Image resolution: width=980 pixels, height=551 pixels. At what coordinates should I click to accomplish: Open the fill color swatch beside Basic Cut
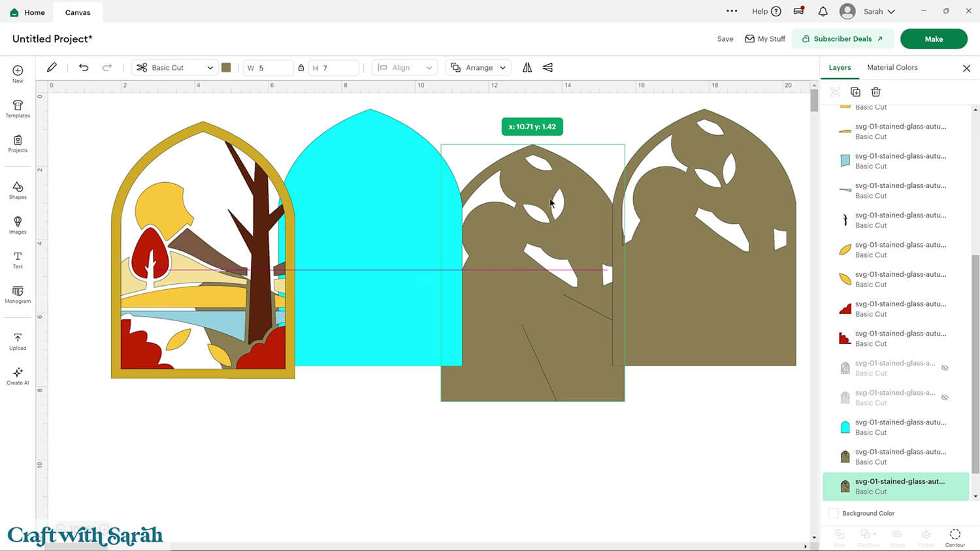tap(226, 67)
